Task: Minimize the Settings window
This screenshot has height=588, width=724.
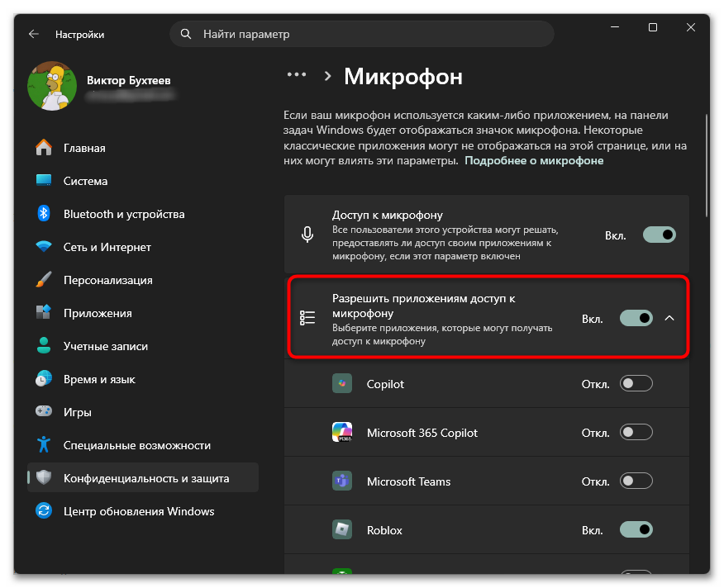Action: pos(615,27)
